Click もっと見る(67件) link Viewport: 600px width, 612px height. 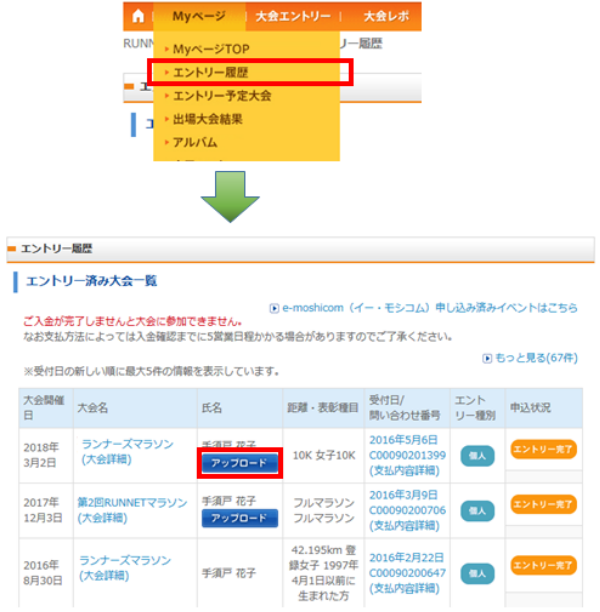pos(535,357)
